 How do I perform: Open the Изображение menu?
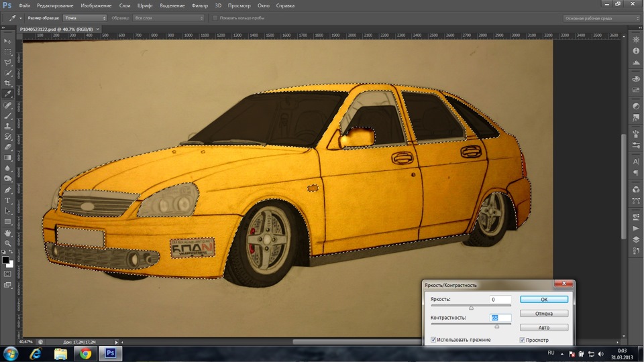click(x=96, y=6)
